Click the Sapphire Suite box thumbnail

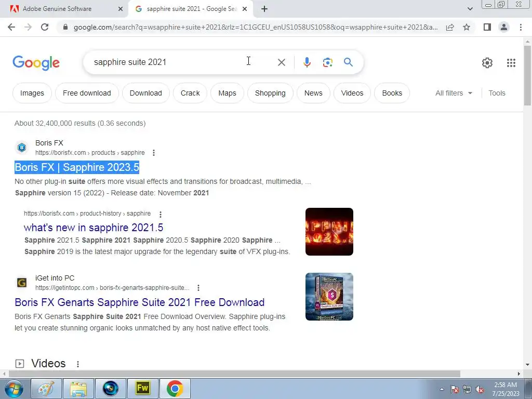(329, 297)
